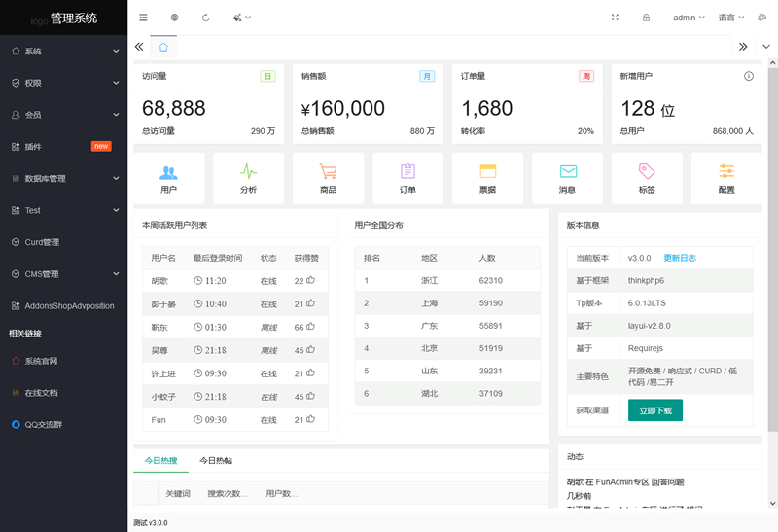
Task: Open the 分析 analytics shortcut
Action: (248, 178)
